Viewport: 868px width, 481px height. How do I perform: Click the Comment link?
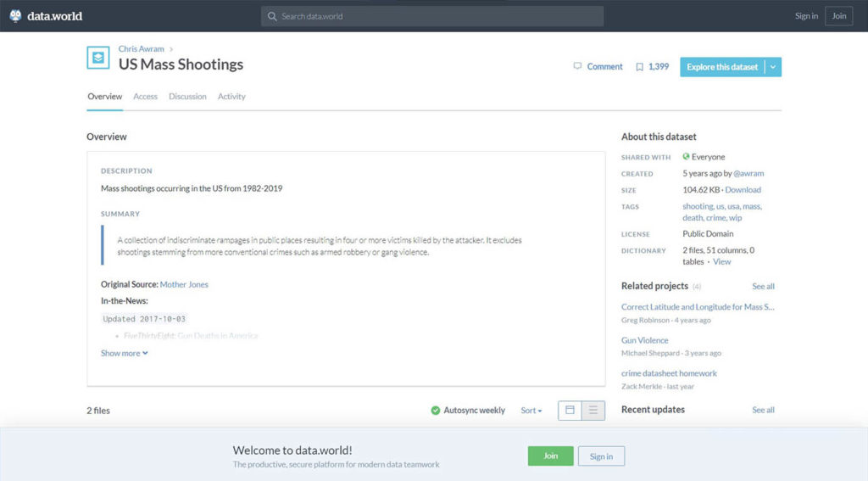click(604, 66)
